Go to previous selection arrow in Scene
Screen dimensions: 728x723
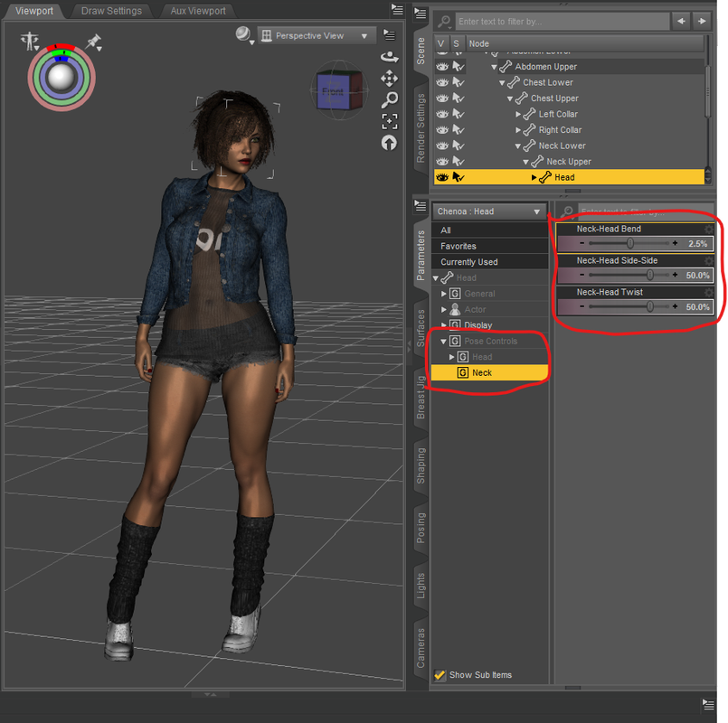click(681, 22)
